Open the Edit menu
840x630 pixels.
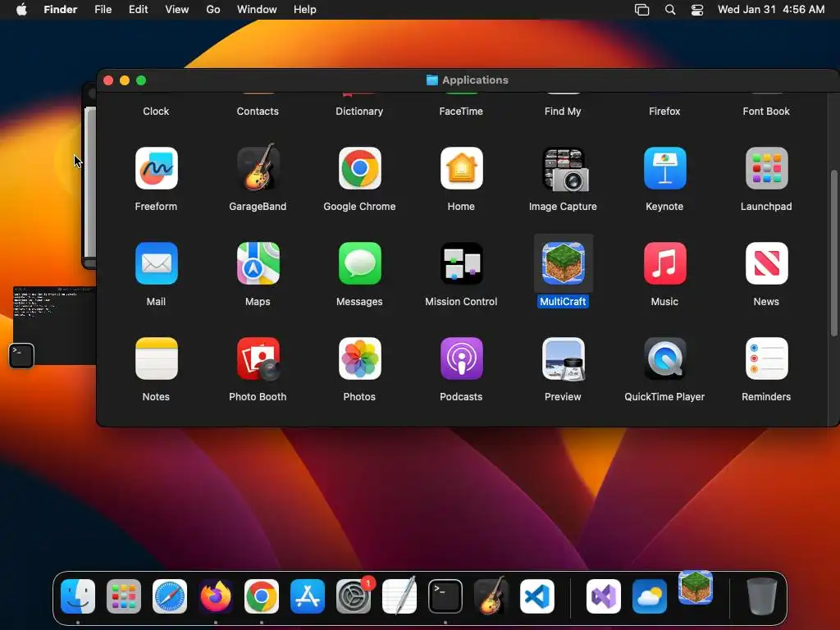[138, 10]
